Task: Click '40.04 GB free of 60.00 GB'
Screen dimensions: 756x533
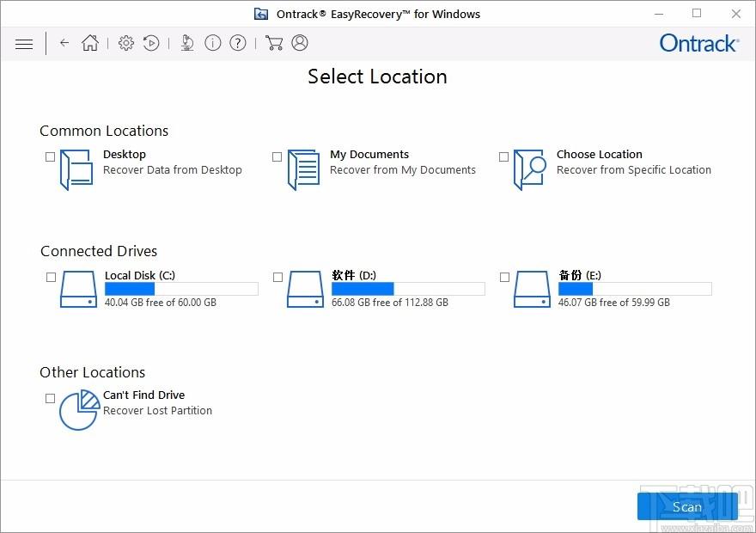Action: click(x=161, y=303)
